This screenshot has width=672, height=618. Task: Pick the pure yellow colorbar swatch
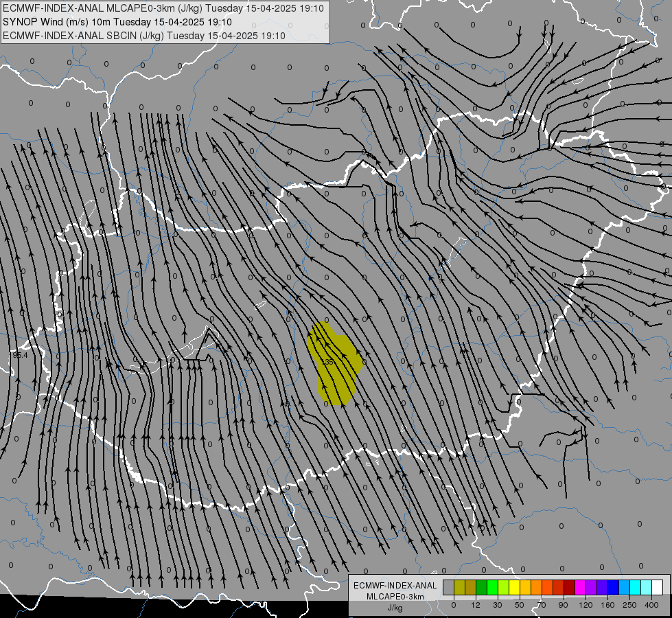(x=515, y=587)
